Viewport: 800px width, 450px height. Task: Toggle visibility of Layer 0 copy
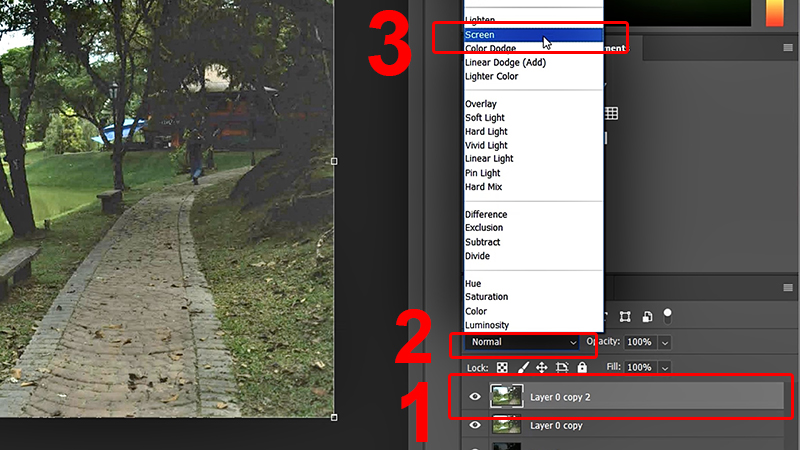click(x=475, y=426)
